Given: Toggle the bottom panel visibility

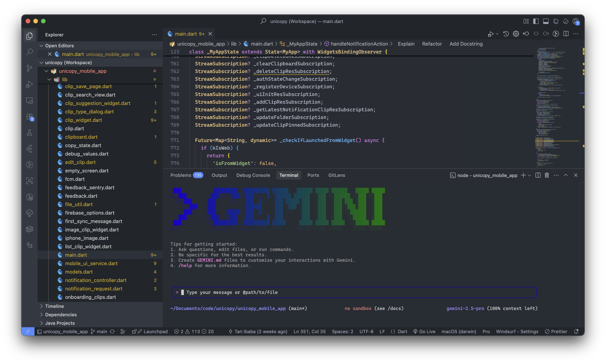Looking at the screenshot, I should tap(546, 21).
